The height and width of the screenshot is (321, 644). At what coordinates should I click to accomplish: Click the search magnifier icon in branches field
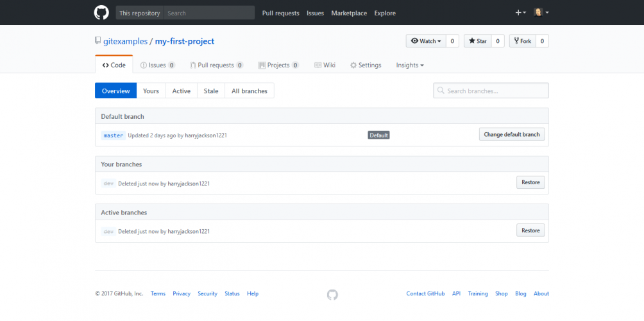[441, 91]
